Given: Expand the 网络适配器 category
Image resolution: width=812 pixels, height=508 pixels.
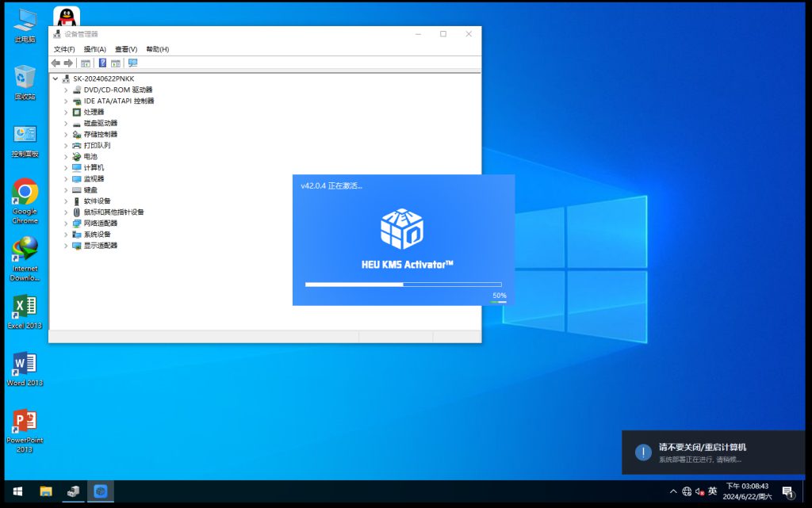Looking at the screenshot, I should point(66,223).
